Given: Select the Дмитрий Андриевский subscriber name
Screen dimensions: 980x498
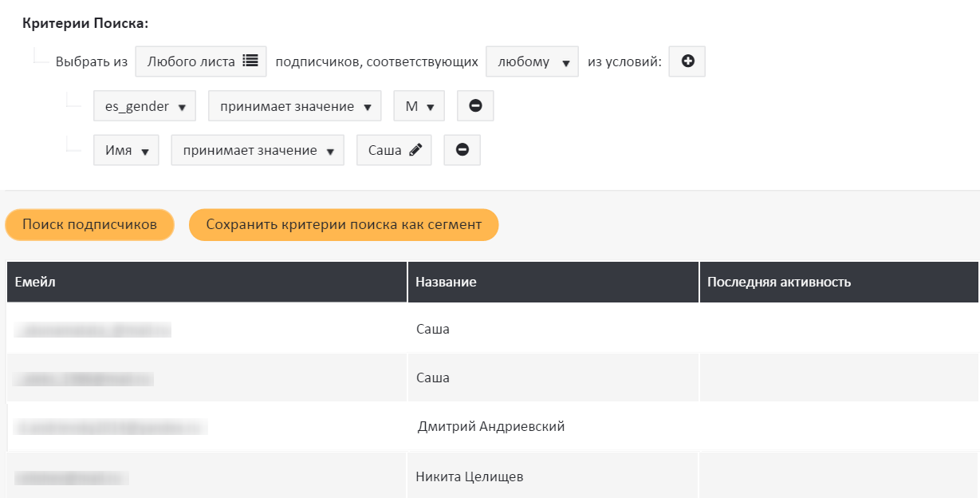Looking at the screenshot, I should pos(490,427).
